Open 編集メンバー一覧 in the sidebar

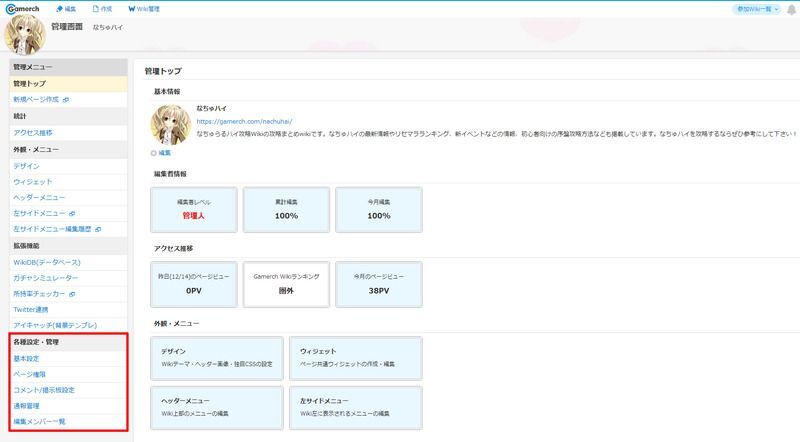[39, 422]
